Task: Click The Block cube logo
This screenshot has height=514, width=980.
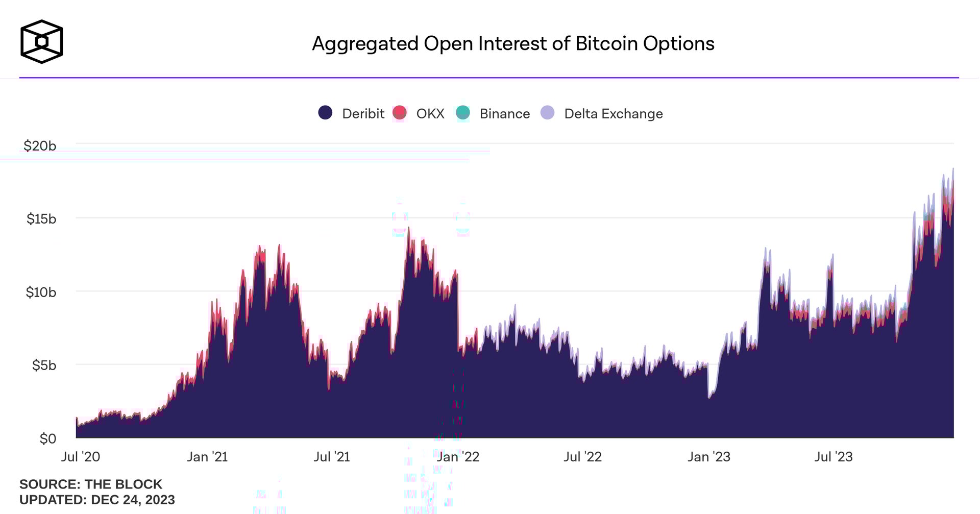Action: (x=41, y=42)
